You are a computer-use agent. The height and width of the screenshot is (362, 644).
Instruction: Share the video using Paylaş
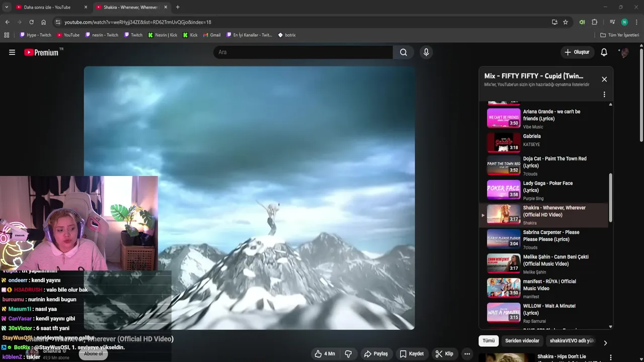376,354
